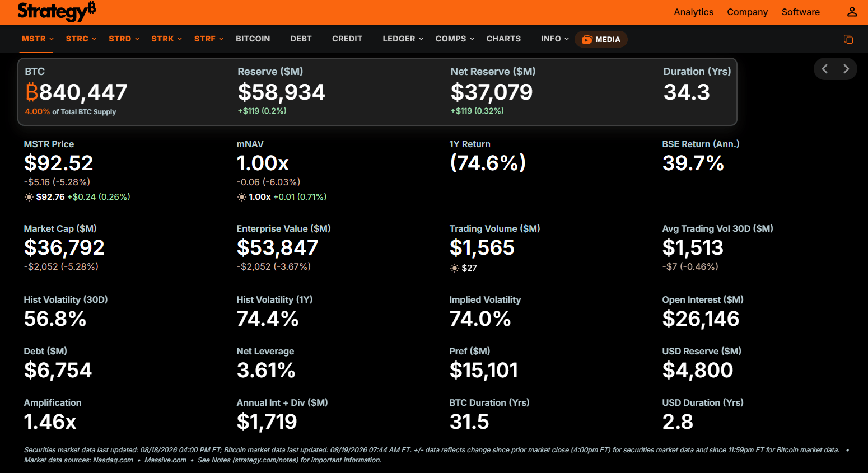
Task: Go to next panel with right arrow
Action: (x=846, y=69)
